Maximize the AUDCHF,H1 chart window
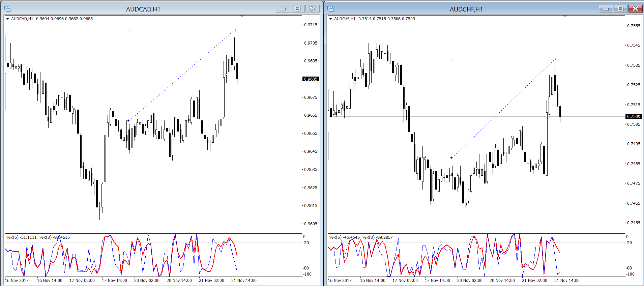This screenshot has width=644, height=286. point(621,9)
